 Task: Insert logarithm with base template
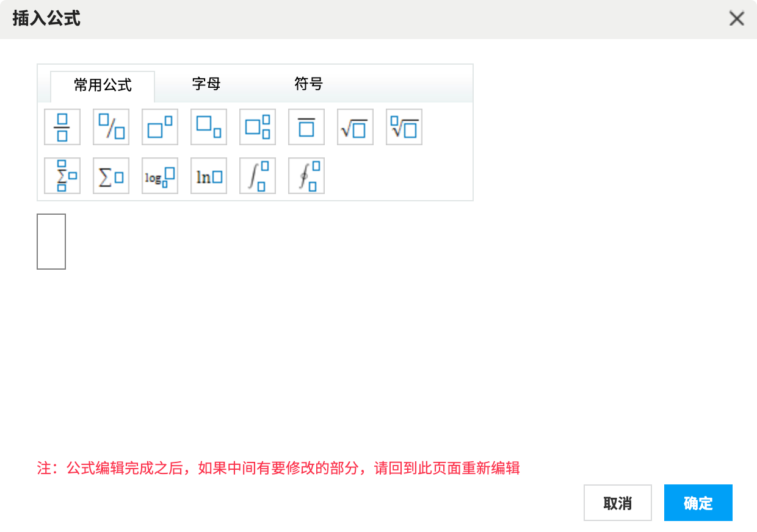160,176
